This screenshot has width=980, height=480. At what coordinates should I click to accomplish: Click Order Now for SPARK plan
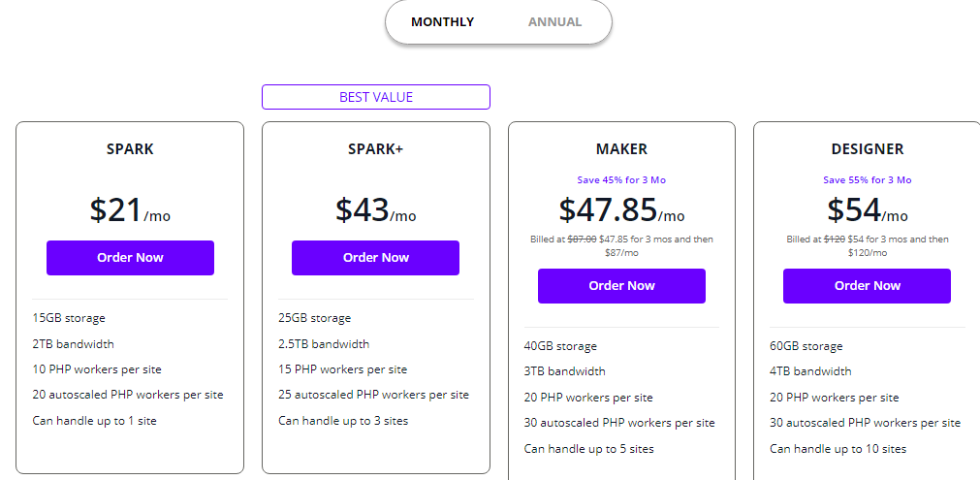coord(130,258)
